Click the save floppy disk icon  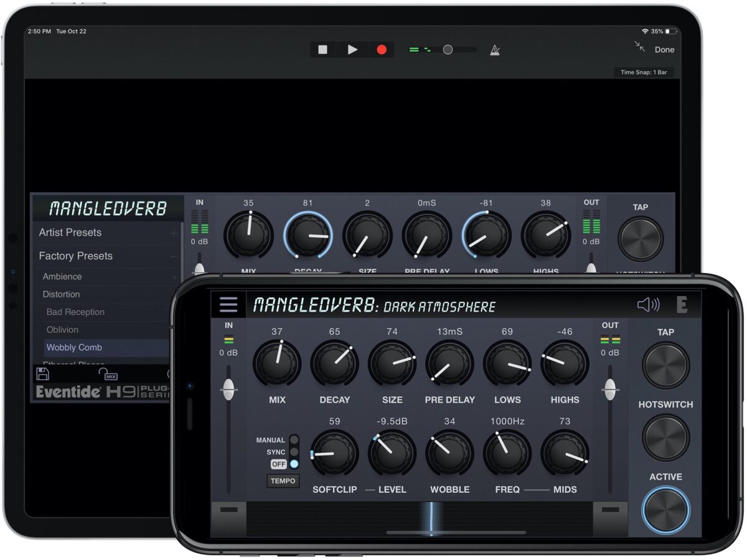43,374
